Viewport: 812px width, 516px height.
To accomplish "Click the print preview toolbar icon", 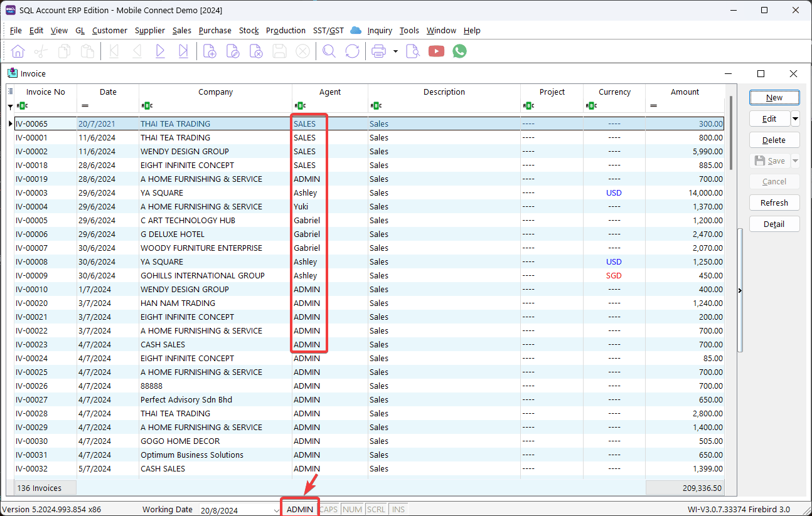I will tap(412, 51).
